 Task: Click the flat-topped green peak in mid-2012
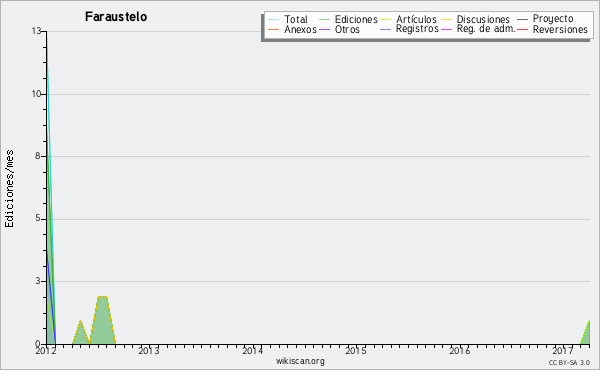pos(102,320)
